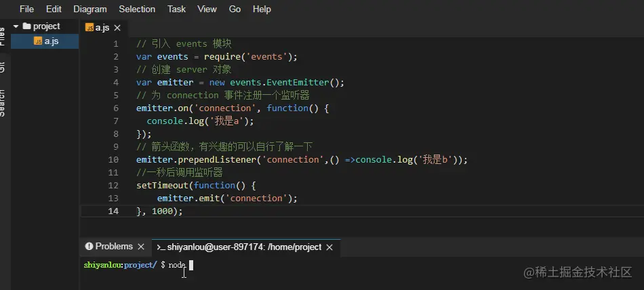Close the shiyanlou terminal tab
Image resolution: width=644 pixels, height=290 pixels.
pyautogui.click(x=329, y=247)
